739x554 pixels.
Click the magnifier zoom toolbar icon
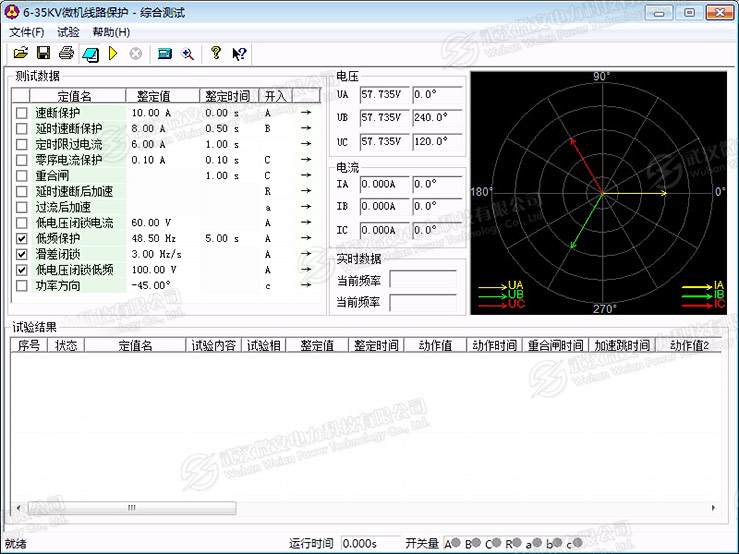point(187,53)
